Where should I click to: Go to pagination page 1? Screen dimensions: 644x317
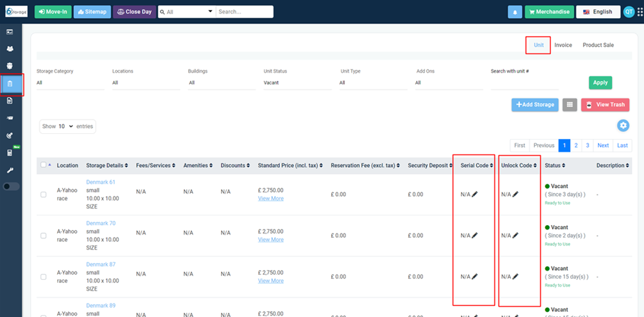pyautogui.click(x=564, y=145)
